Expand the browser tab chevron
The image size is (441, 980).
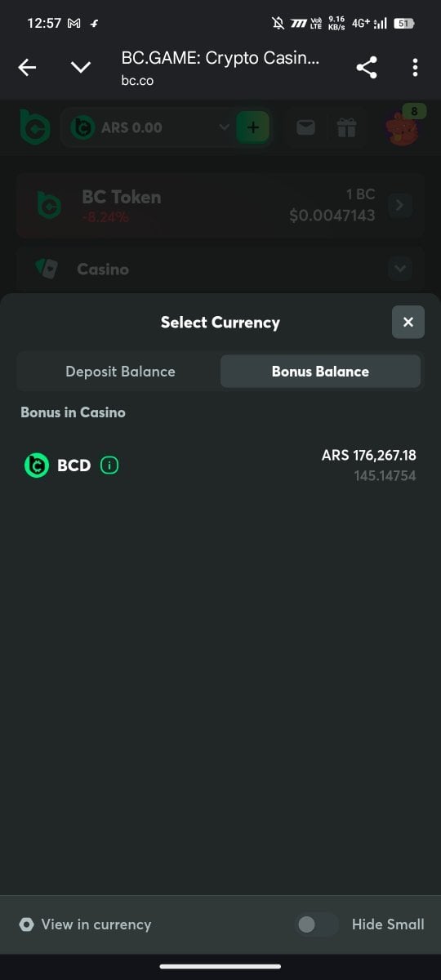click(81, 68)
